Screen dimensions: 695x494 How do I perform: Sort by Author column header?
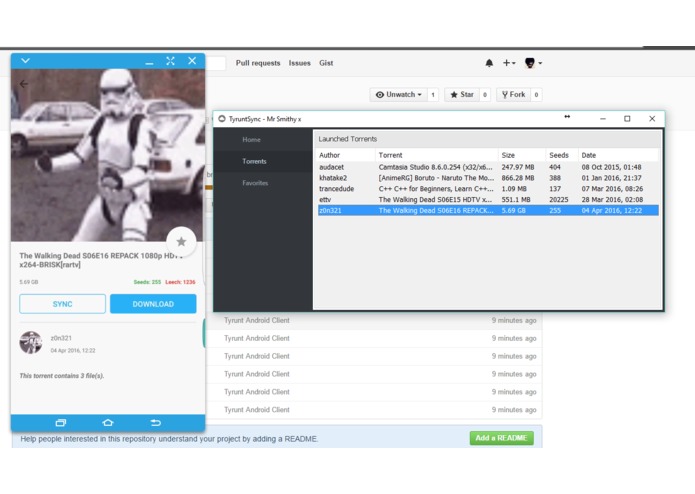(x=346, y=155)
